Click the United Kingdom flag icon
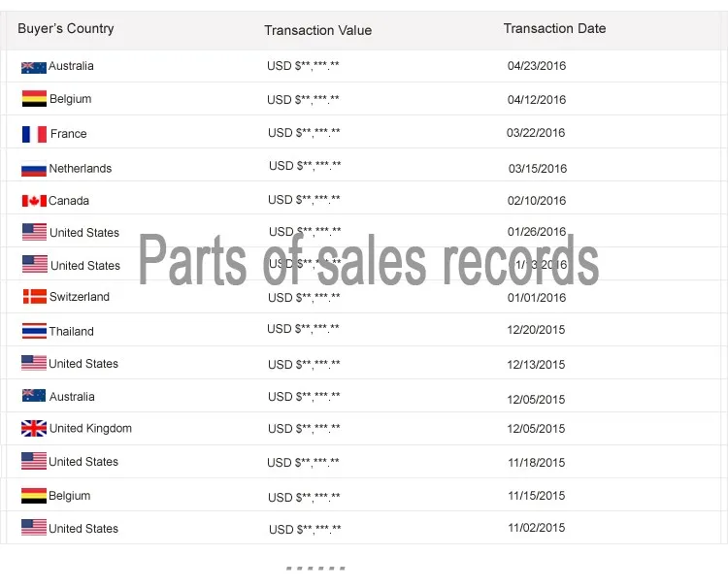This screenshot has width=728, height=588. click(34, 428)
